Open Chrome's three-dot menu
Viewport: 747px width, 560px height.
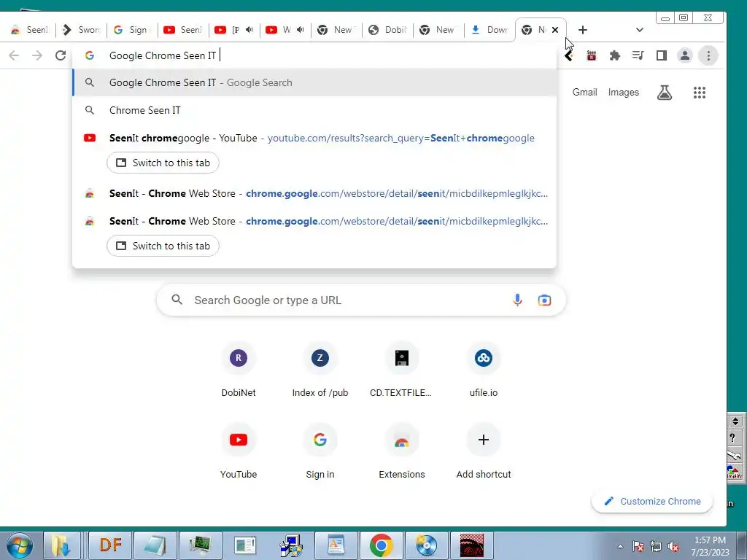click(x=708, y=55)
